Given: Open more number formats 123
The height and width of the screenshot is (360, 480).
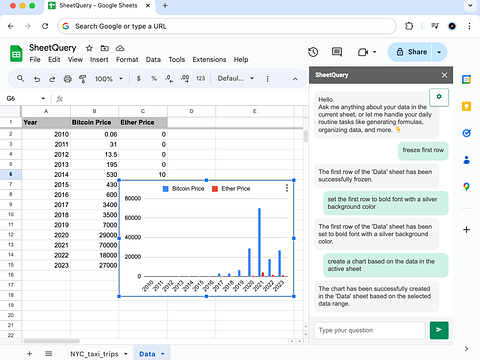Looking at the screenshot, I should coord(200,79).
